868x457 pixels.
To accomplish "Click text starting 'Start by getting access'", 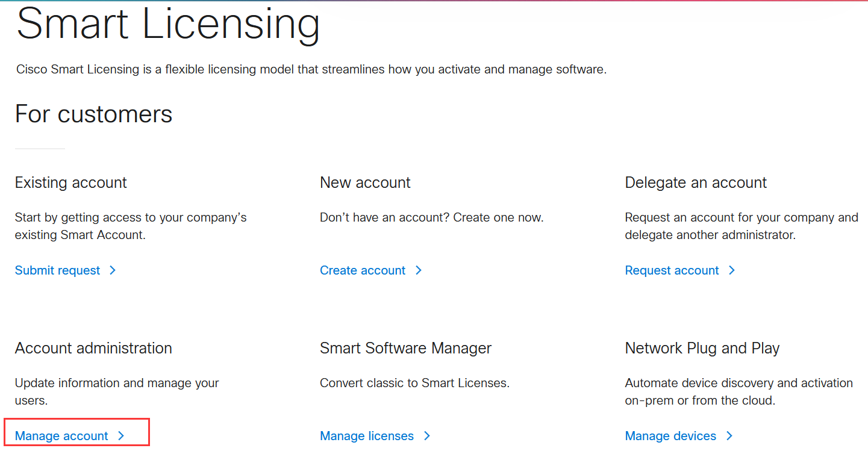I will pos(131,226).
